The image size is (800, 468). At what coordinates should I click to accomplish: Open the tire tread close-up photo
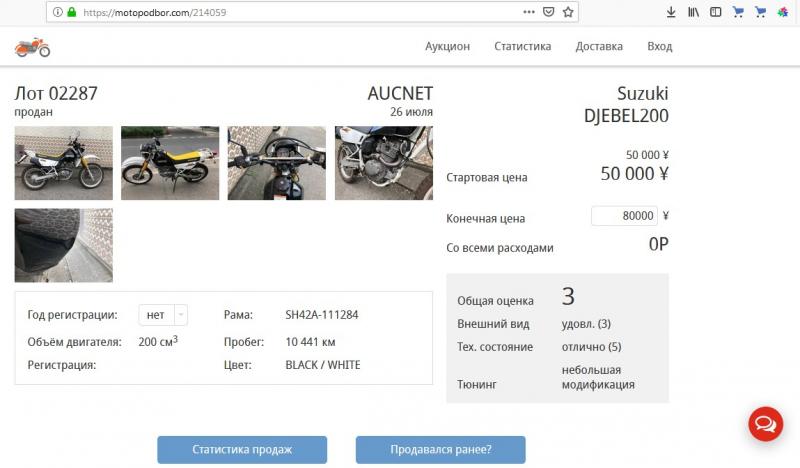tap(64, 245)
